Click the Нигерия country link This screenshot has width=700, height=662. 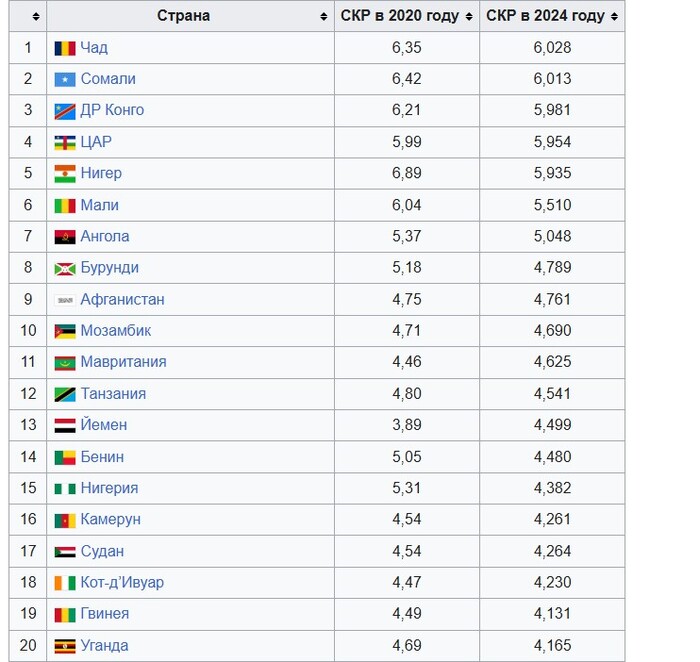coord(109,488)
